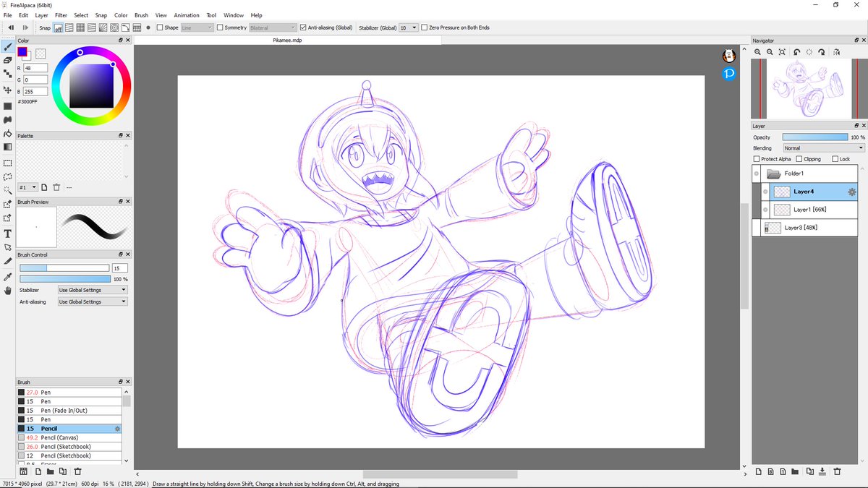Open the layer Blending mode dropdown
The width and height of the screenshot is (868, 488).
pyautogui.click(x=824, y=148)
